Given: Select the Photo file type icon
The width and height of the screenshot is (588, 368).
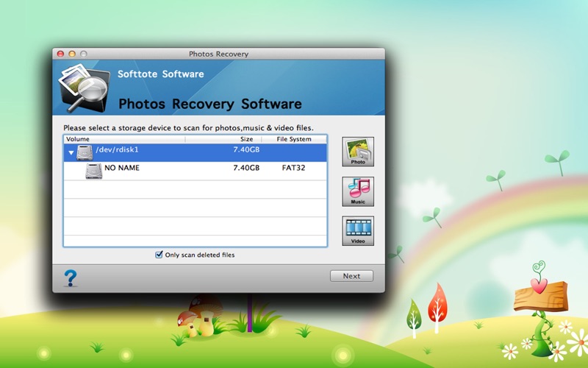Looking at the screenshot, I should [x=358, y=152].
